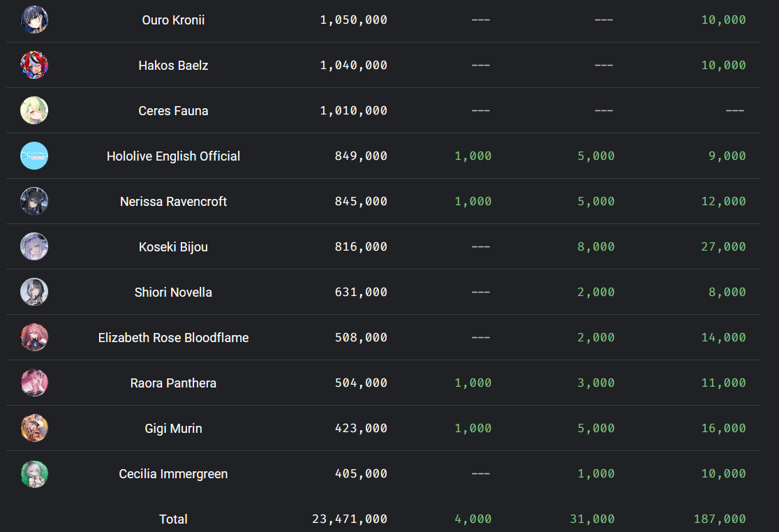The width and height of the screenshot is (779, 532).
Task: Click subscriber count 816,000
Action: click(x=361, y=246)
